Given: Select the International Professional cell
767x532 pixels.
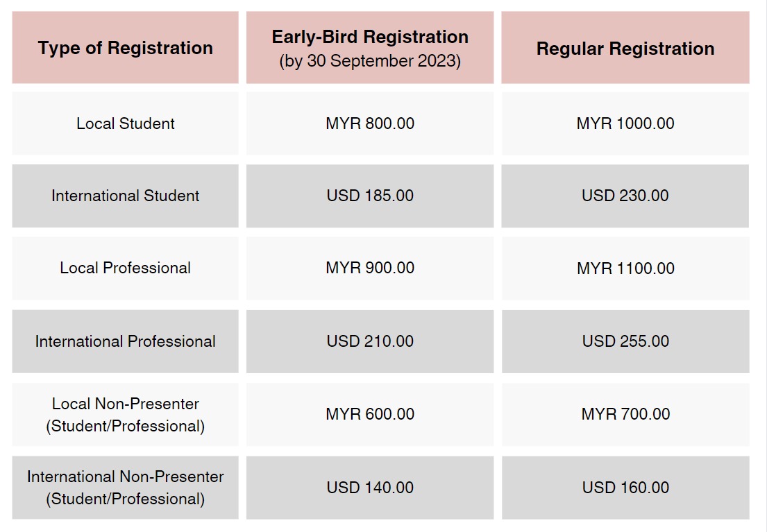Looking at the screenshot, I should pyautogui.click(x=125, y=341).
